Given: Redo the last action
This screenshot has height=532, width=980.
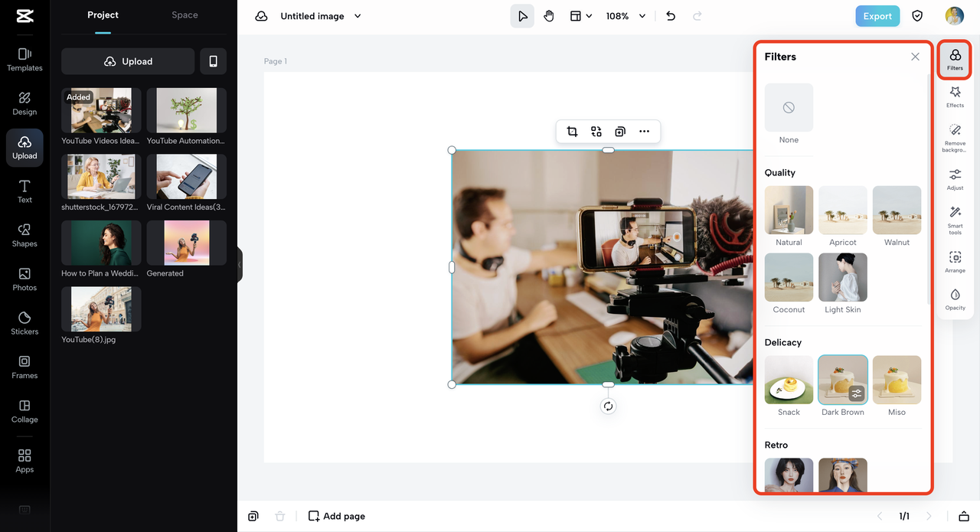Looking at the screenshot, I should click(x=697, y=16).
